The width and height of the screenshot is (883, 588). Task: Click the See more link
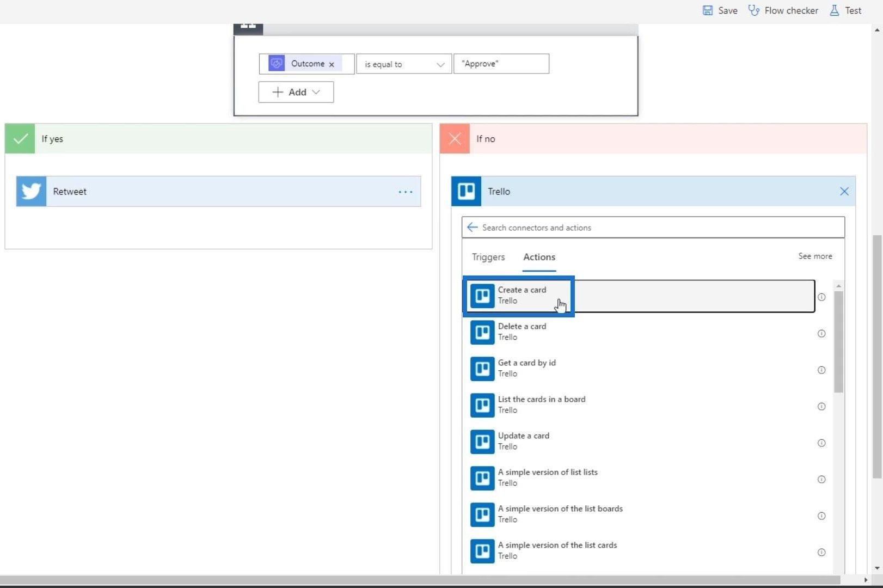(815, 256)
